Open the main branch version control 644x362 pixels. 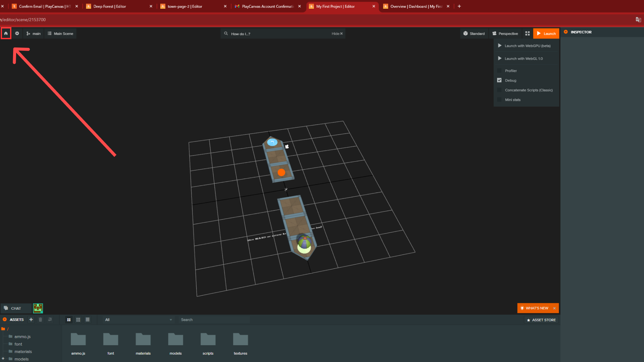click(x=34, y=34)
